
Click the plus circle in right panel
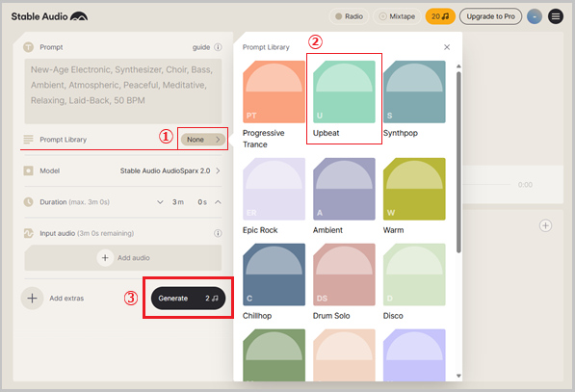point(545,225)
